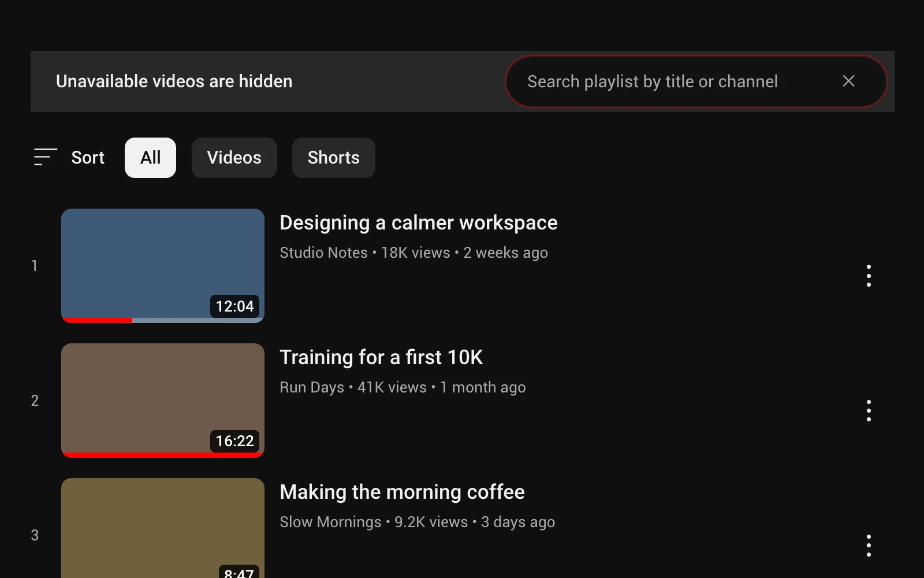Open video title Making the morning coffee
This screenshot has width=924, height=578.
pyautogui.click(x=402, y=492)
